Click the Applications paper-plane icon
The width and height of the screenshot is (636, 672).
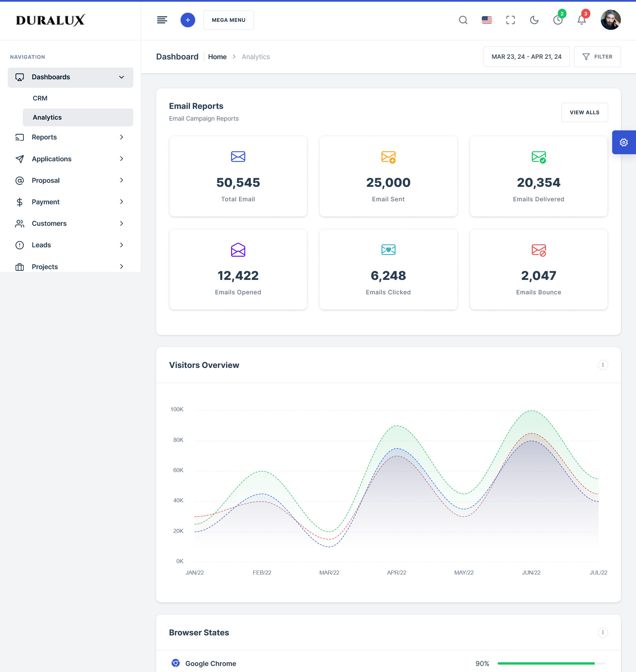(x=20, y=159)
